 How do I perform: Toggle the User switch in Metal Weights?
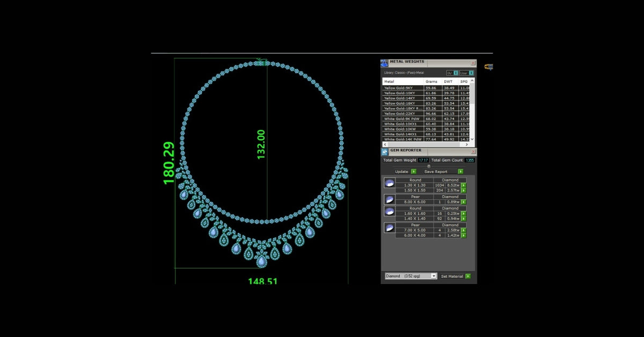click(471, 73)
